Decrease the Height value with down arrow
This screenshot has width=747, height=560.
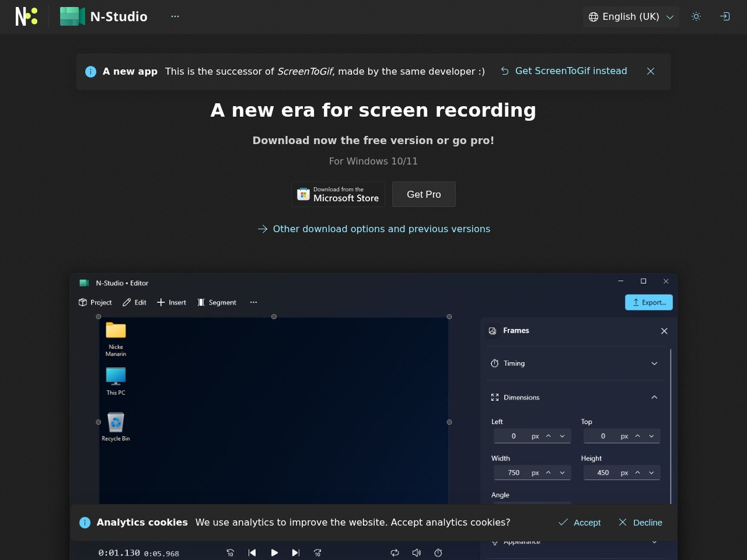click(652, 473)
